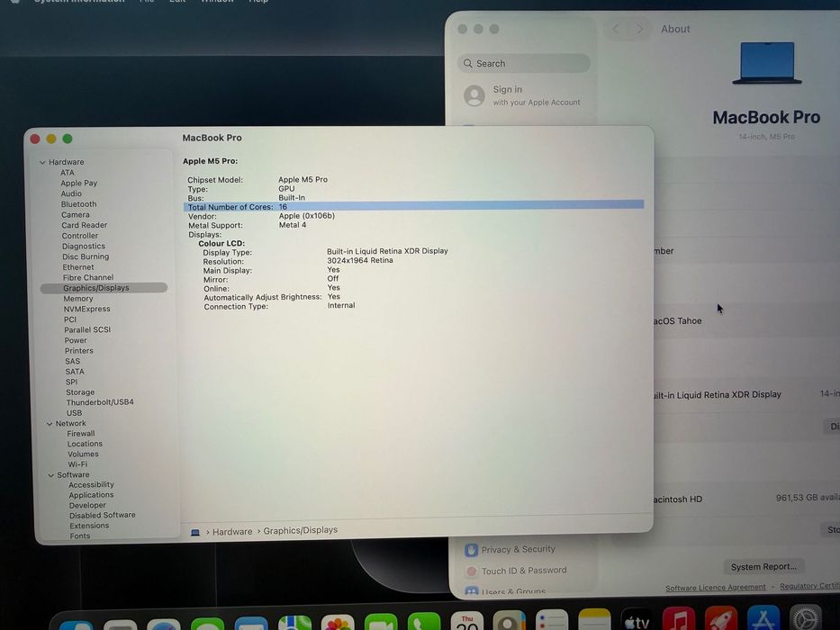The height and width of the screenshot is (630, 840).
Task: Click the Vendor value Apple (0x106b)
Action: tap(306, 216)
